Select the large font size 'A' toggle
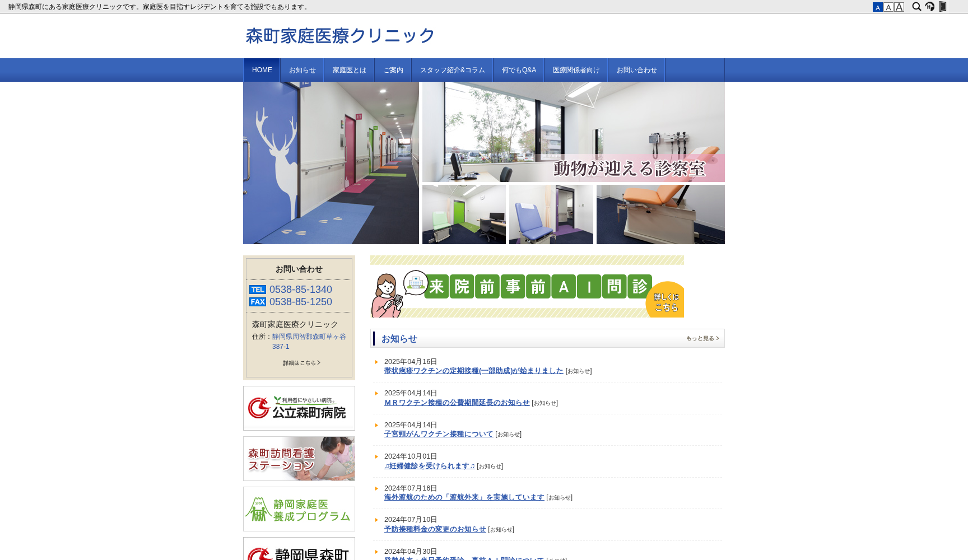 pos(899,7)
